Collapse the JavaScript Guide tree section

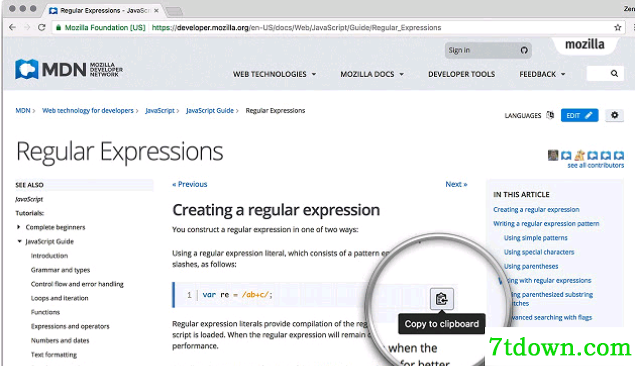pos(19,241)
